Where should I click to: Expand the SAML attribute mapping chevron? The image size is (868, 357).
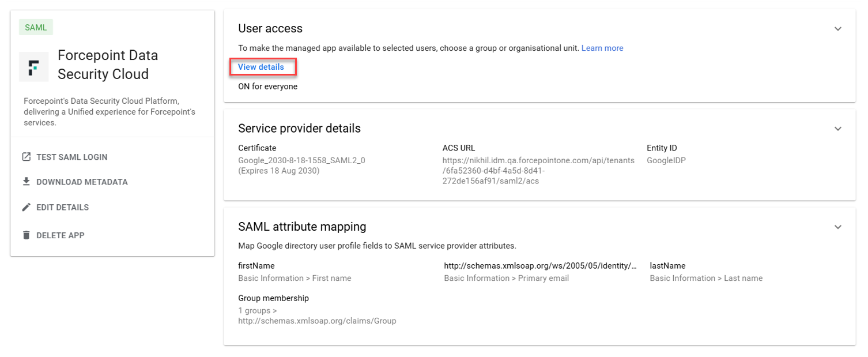(x=838, y=227)
